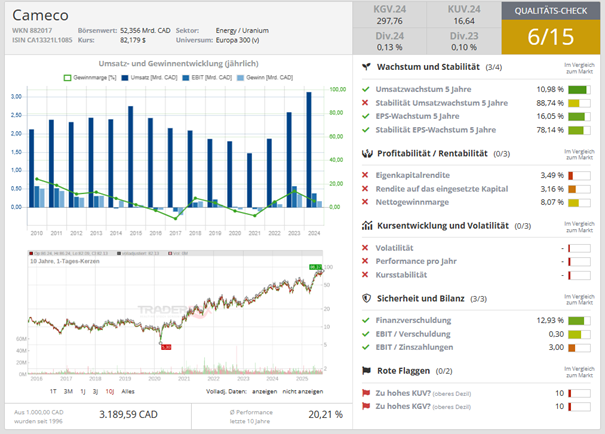Toggle Gewinnmarge [%] legend entry
The image size is (605, 434).
[90, 78]
